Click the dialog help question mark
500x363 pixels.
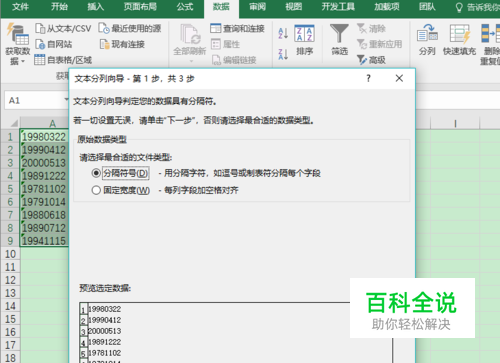pyautogui.click(x=368, y=78)
